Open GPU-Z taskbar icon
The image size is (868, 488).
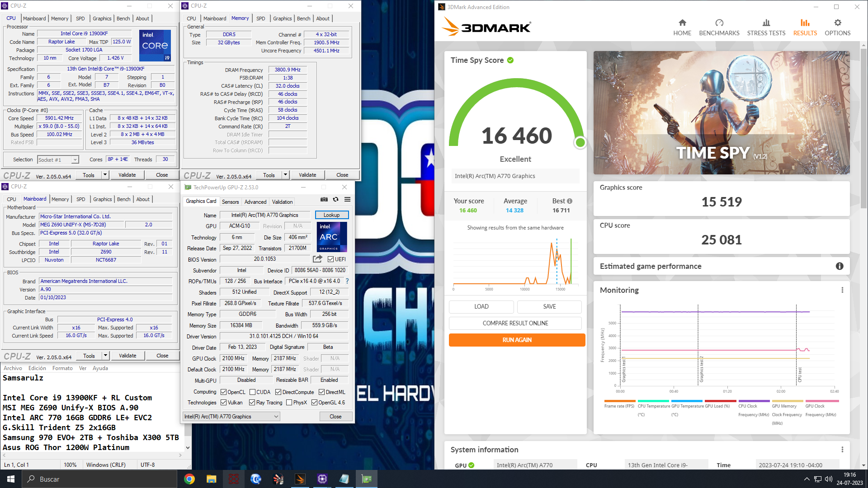pos(367,479)
